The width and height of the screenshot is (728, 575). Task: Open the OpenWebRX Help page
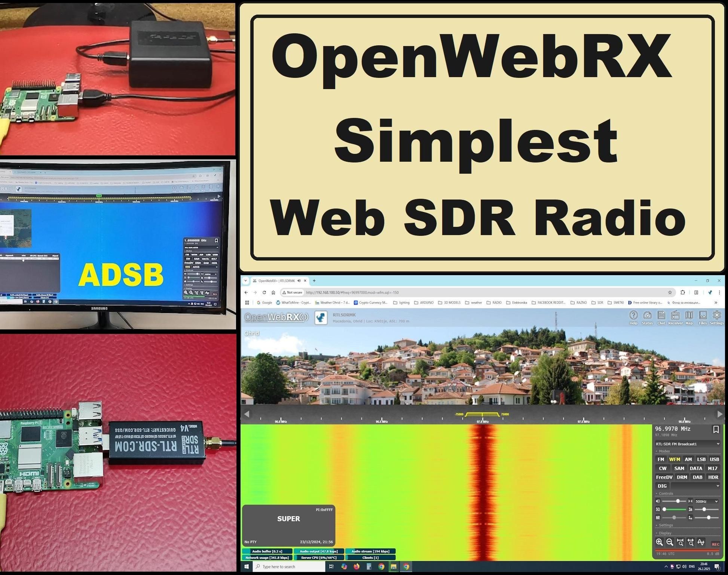pos(633,316)
